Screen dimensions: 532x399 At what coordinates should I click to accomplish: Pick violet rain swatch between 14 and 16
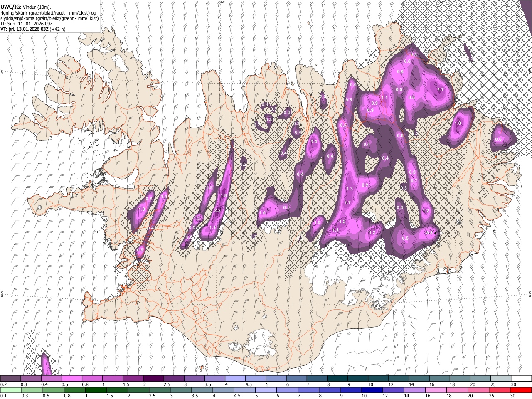[414, 390]
